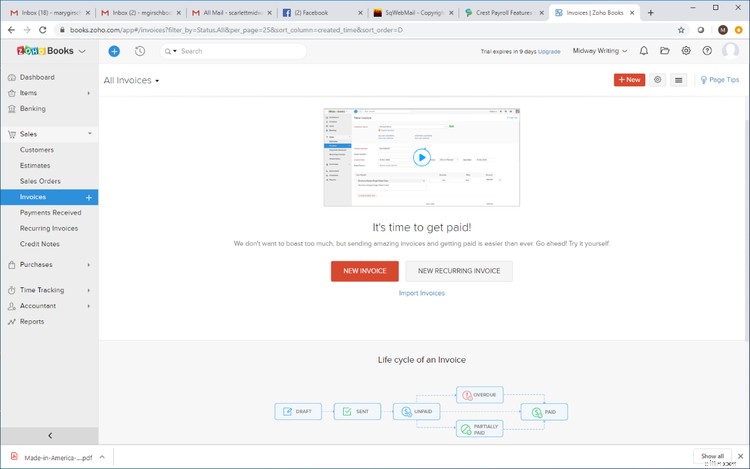This screenshot has width=750, height=469.
Task: Open the user profile avatar
Action: point(730,51)
